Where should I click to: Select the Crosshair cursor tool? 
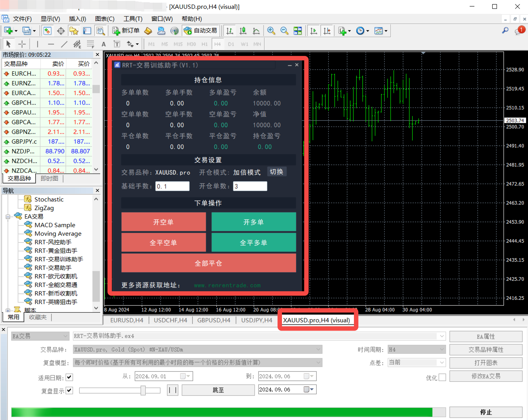tap(22, 44)
